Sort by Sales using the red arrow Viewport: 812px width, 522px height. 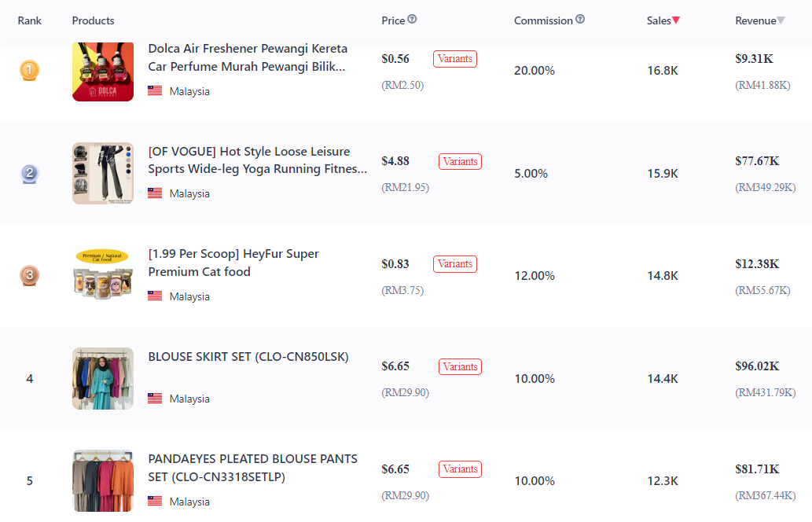[676, 20]
